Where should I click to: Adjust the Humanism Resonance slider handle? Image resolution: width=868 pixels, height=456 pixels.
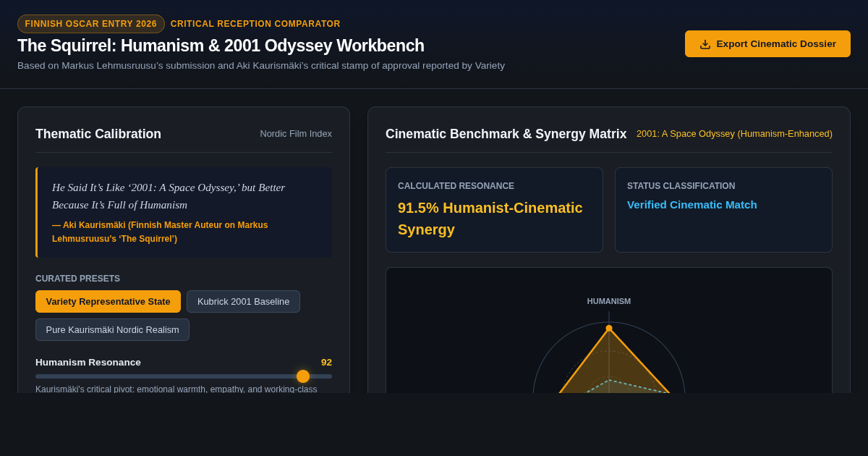pos(303,376)
